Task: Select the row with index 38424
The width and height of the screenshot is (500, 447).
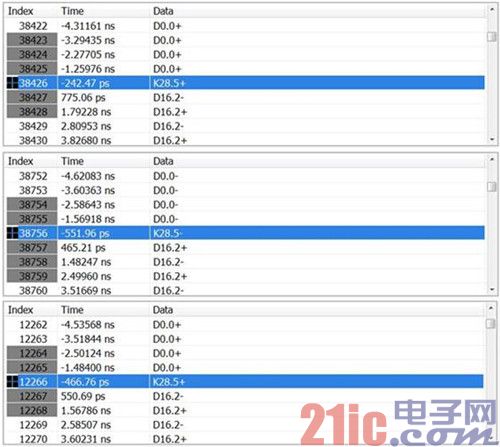Action: (x=245, y=54)
